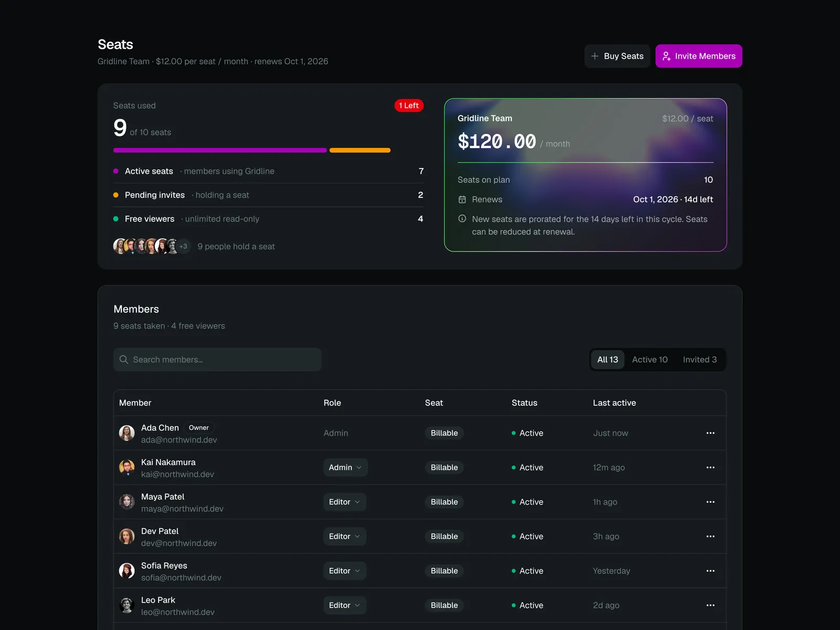
Task: Open Leo Park's Editor role dropdown
Action: point(344,605)
